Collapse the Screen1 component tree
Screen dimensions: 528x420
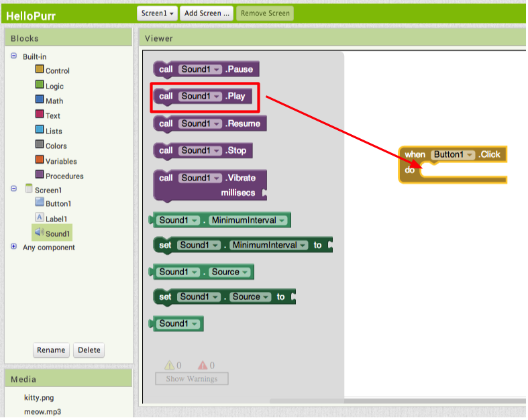point(14,189)
